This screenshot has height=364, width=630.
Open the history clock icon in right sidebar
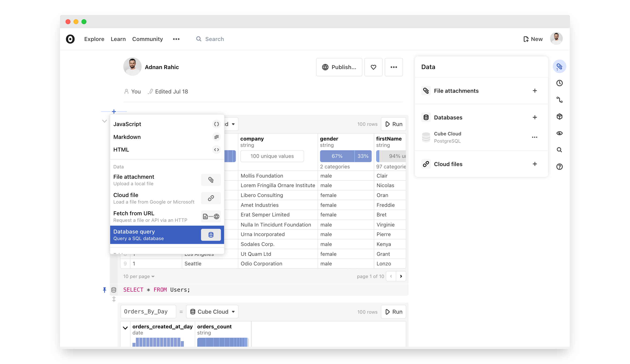pos(559,83)
